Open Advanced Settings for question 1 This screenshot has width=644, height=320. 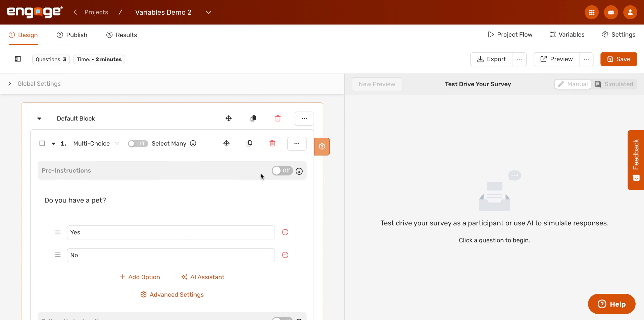click(172, 294)
